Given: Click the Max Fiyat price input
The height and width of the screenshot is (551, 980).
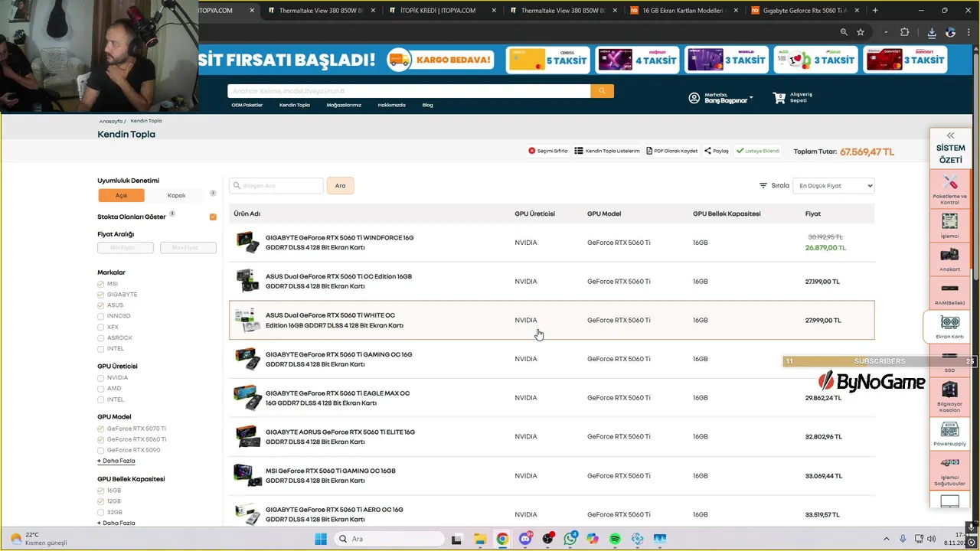Looking at the screenshot, I should (x=188, y=247).
